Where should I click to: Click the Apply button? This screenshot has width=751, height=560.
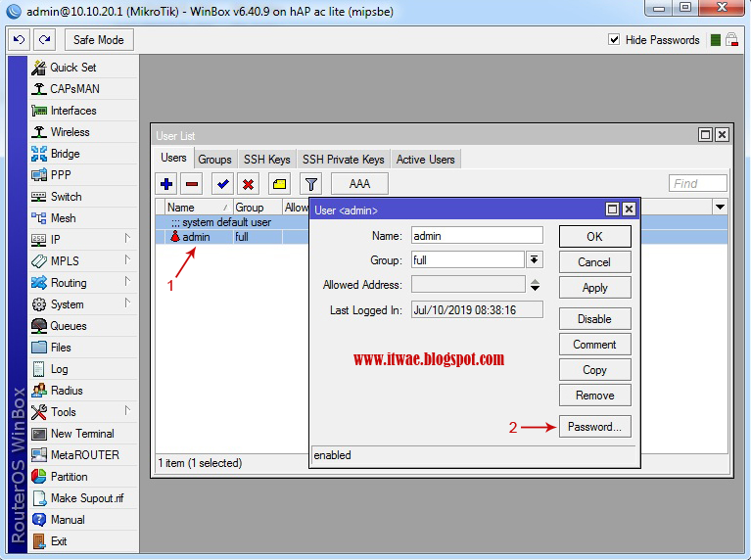tap(595, 288)
